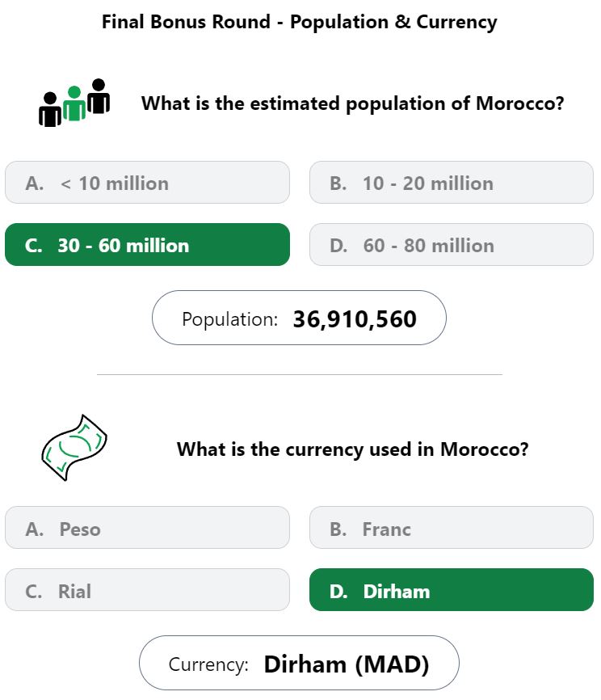Select answer B 10 - 20 million
The width and height of the screenshot is (601, 700).
pos(452,183)
